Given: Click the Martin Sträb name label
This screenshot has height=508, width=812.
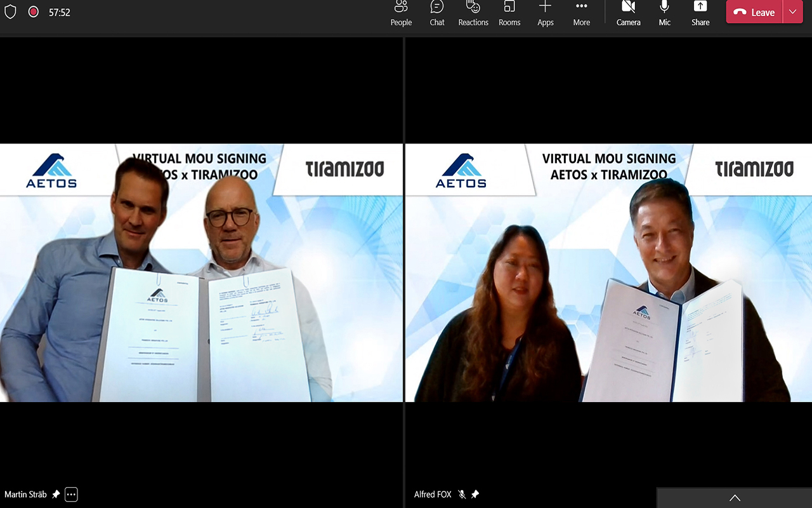Looking at the screenshot, I should click(25, 494).
